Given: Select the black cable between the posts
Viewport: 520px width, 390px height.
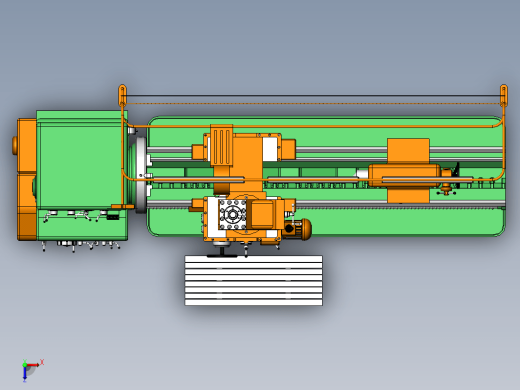Looking at the screenshot, I should pos(313,96).
